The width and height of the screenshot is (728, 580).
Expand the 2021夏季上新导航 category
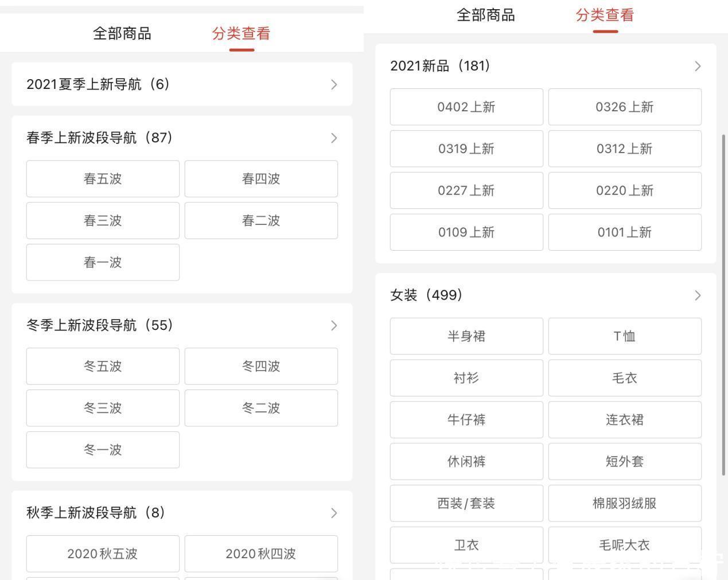(x=333, y=84)
